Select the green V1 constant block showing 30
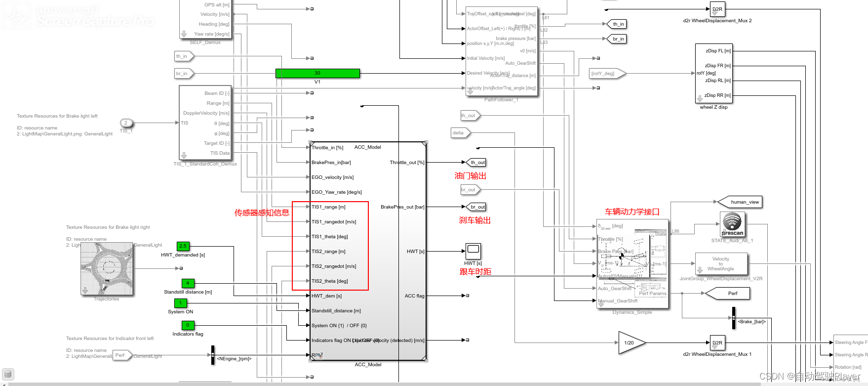Image resolution: width=868 pixels, height=386 pixels. click(x=317, y=73)
